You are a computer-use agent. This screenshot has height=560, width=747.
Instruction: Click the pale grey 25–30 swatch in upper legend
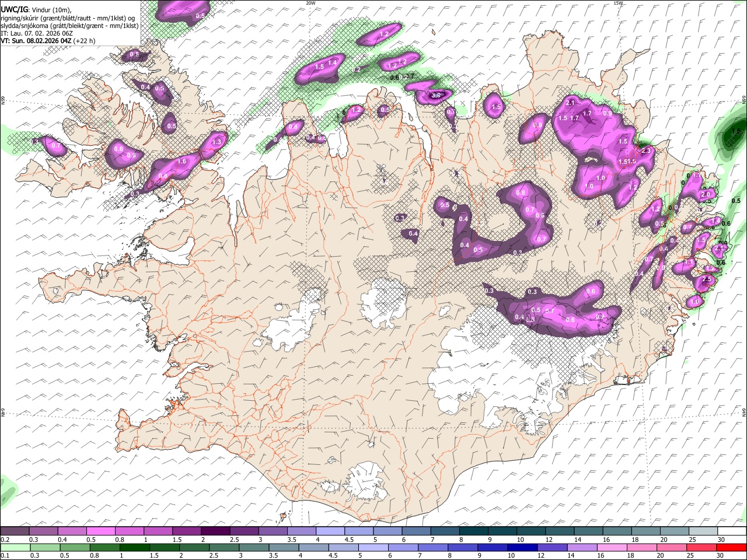click(704, 531)
